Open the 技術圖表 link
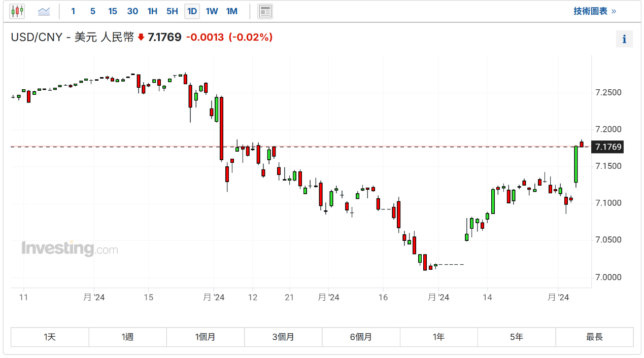Screen dimensions: 644x358 595,11
